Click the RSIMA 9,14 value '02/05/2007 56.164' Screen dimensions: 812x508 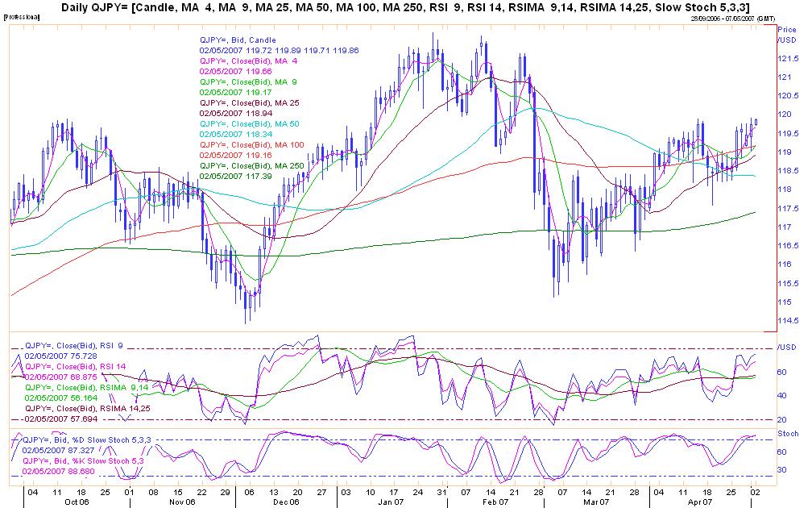(x=60, y=398)
